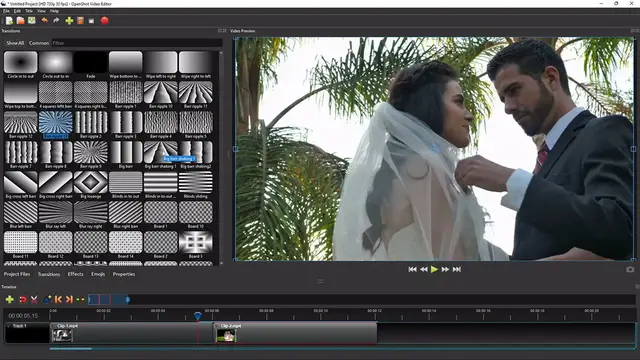Select the Board 11 transition

point(20,245)
